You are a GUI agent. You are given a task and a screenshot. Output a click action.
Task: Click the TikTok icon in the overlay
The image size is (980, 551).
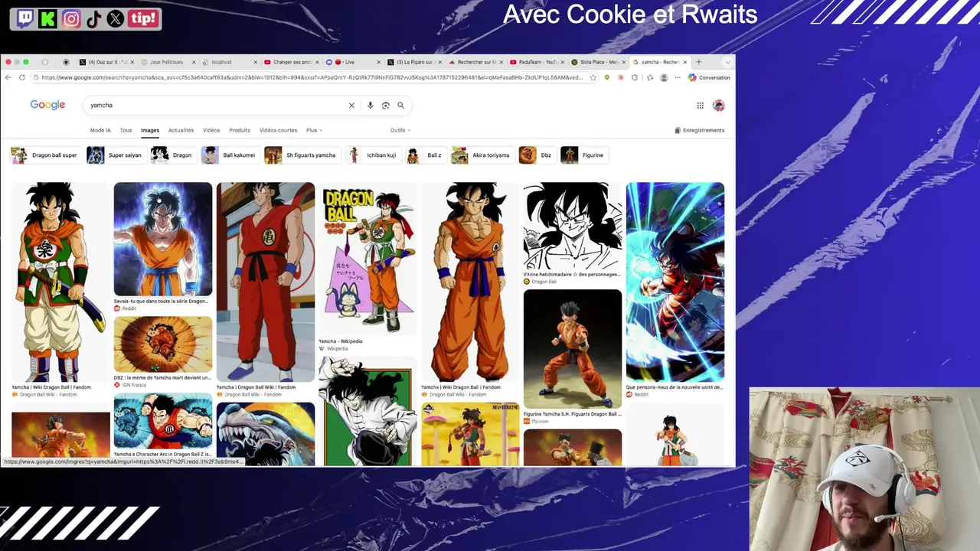(x=93, y=19)
